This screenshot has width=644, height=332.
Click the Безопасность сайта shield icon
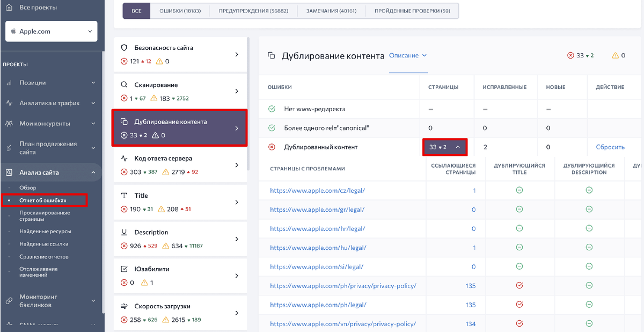click(124, 48)
